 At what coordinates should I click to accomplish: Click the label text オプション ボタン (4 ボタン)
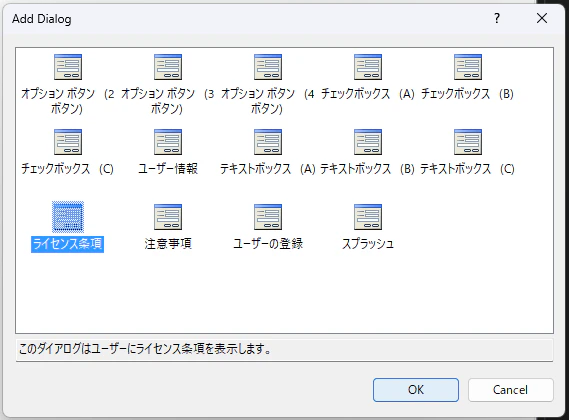[x=267, y=101]
